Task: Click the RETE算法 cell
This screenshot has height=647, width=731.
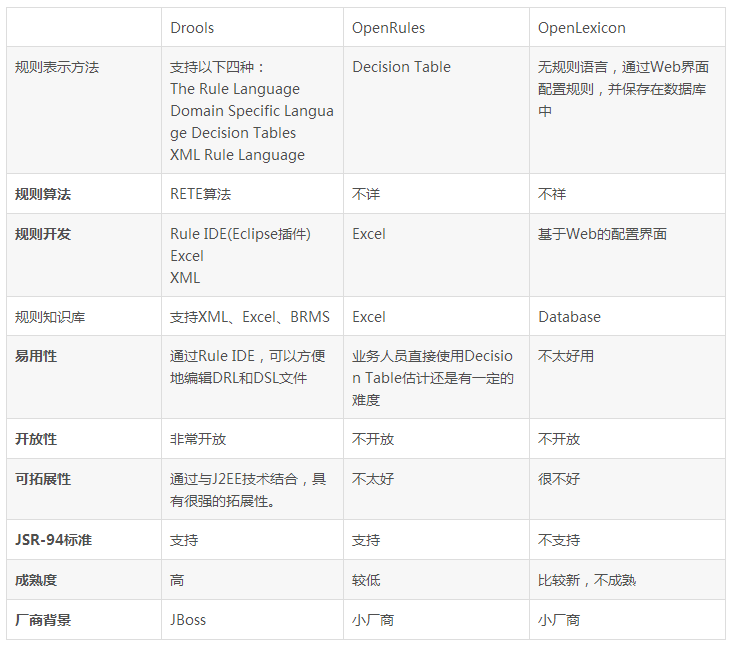Action: (201, 194)
